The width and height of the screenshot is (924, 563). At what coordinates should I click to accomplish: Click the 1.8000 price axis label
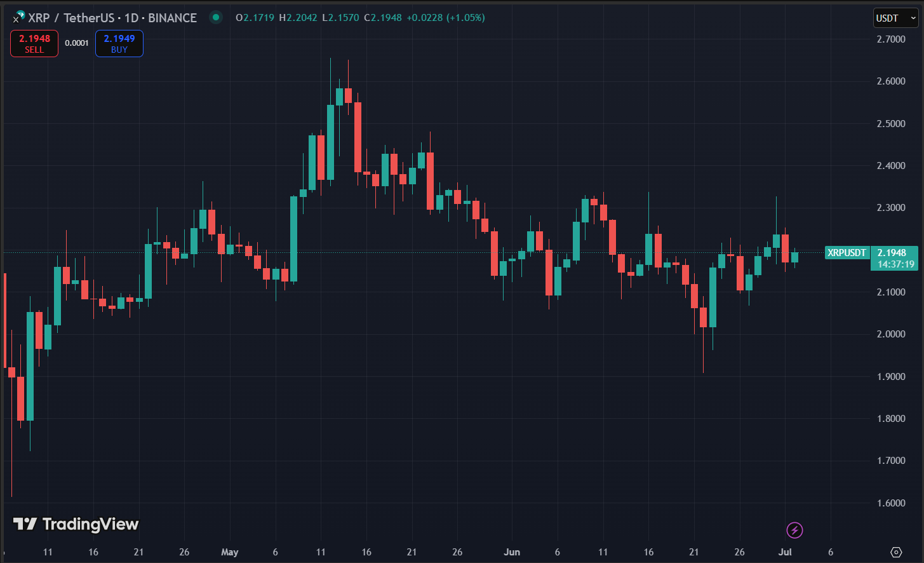click(891, 419)
